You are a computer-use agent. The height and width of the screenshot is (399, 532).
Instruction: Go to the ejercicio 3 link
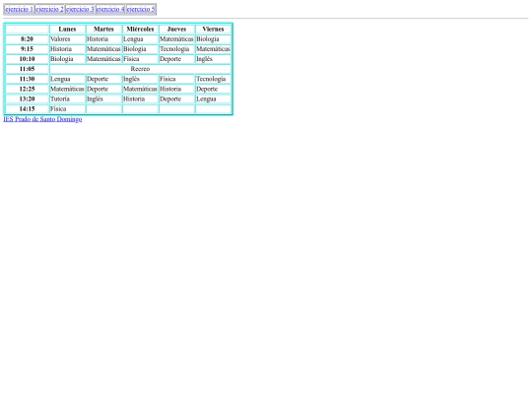tap(80, 9)
